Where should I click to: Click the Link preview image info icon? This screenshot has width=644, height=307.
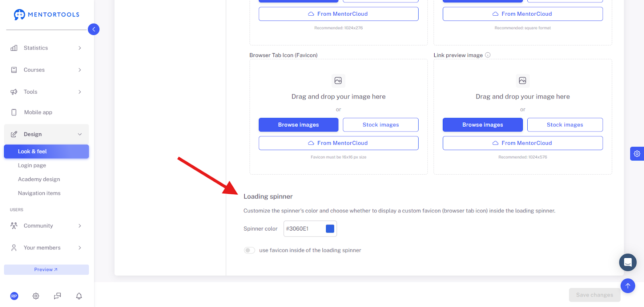487,55
